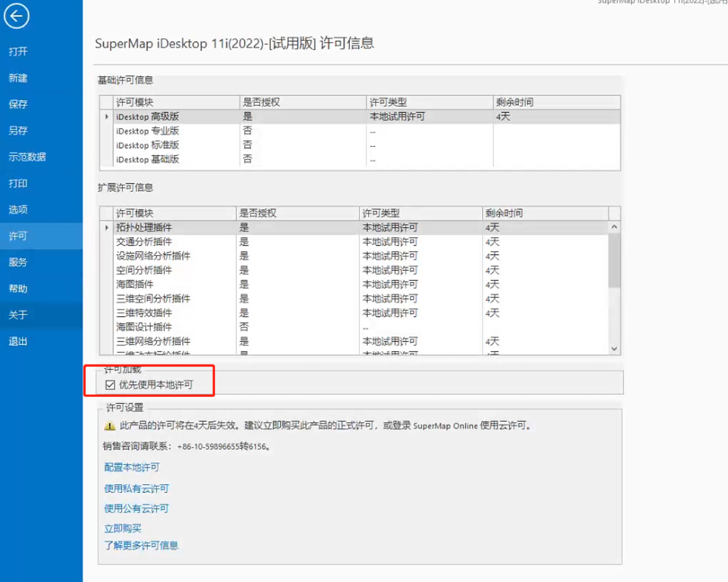Click the back arrow icon
728x582 pixels.
[17, 16]
